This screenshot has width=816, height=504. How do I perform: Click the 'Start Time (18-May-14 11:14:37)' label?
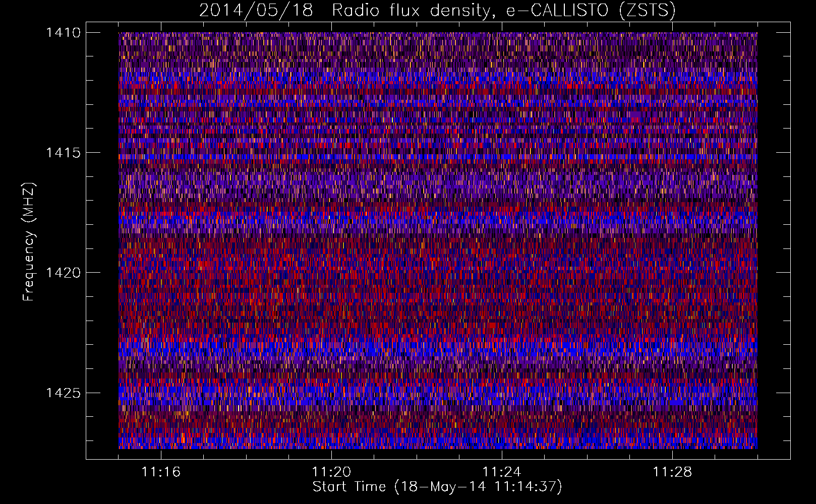tap(437, 487)
